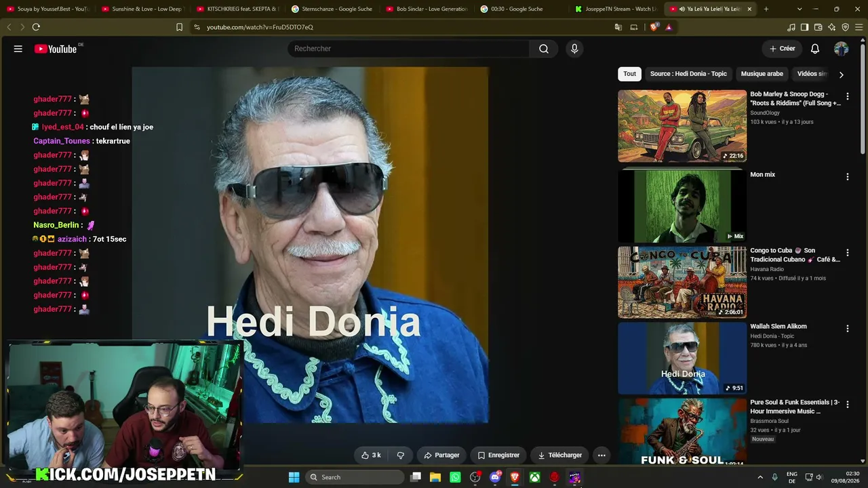
Task: Go to the YouTube home logo
Action: pos(56,49)
